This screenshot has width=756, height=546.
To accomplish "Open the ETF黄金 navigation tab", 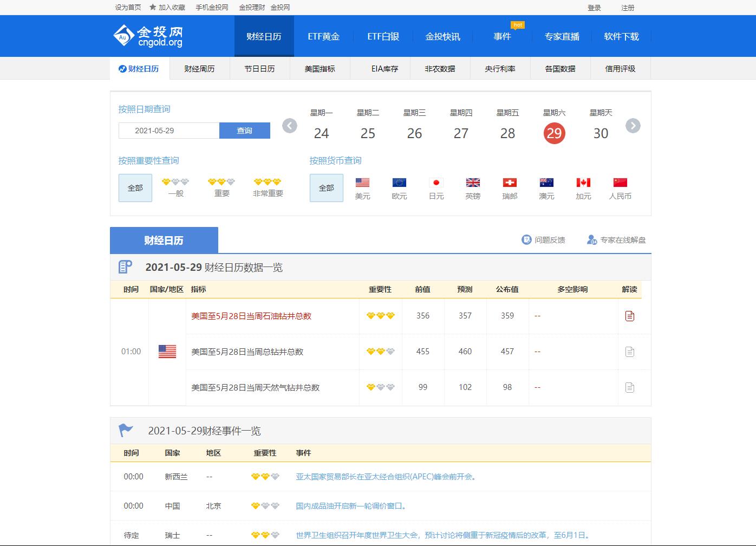I will pos(323,36).
